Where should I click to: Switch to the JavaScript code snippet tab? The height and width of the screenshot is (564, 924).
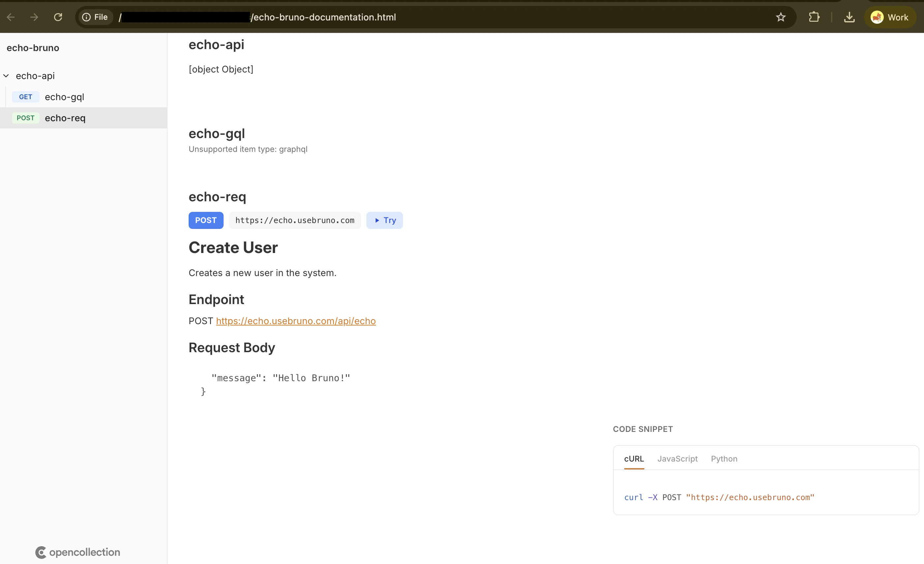[677, 458]
